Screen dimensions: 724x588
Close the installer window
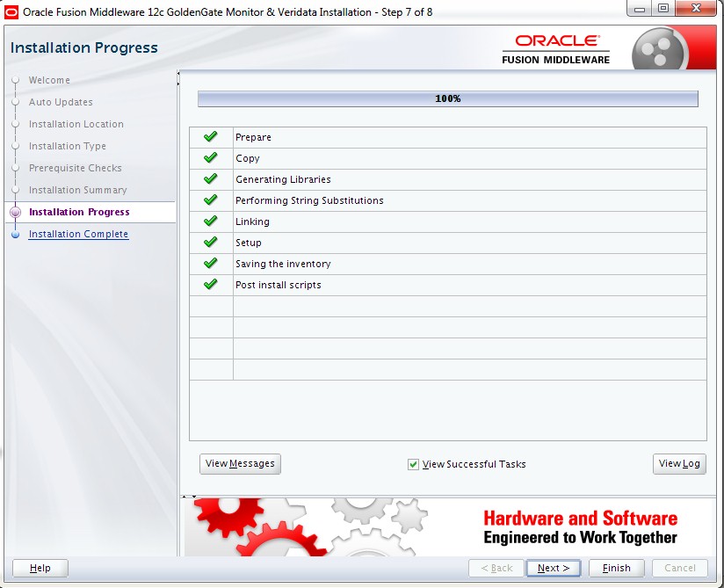(x=696, y=8)
